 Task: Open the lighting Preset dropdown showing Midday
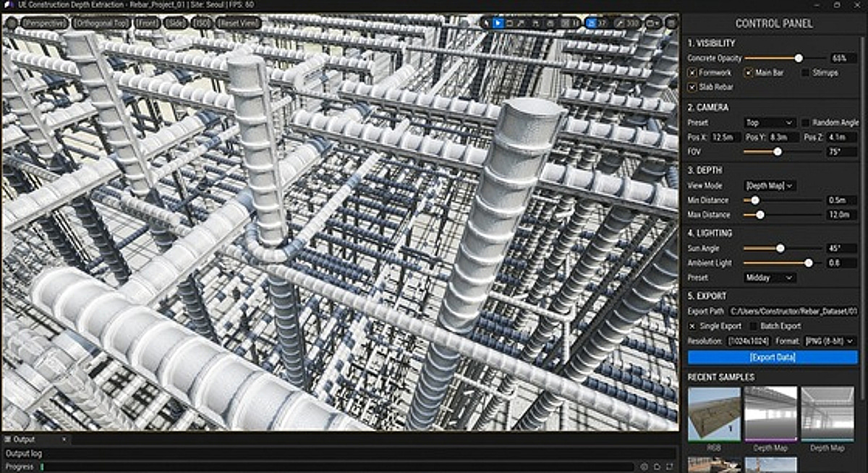[x=770, y=277]
